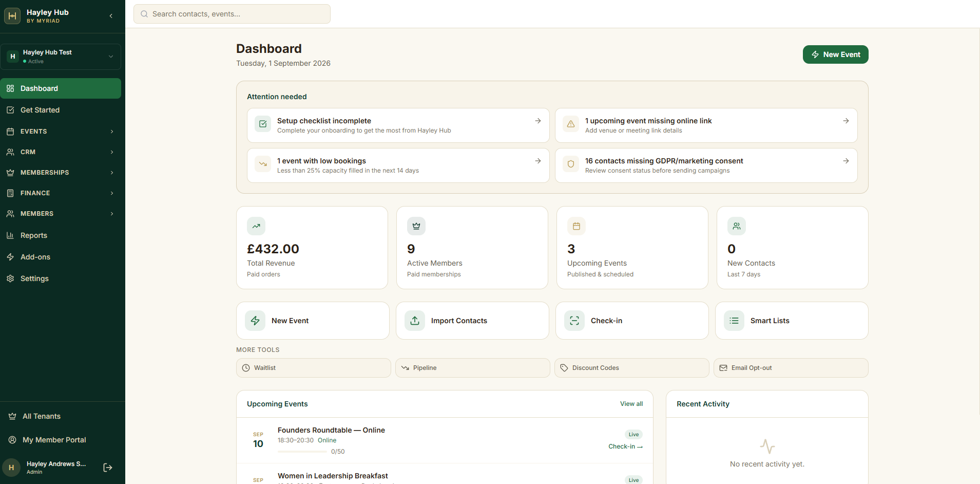Open the Discount Codes tool
Viewport: 980px width, 484px height.
coord(632,368)
